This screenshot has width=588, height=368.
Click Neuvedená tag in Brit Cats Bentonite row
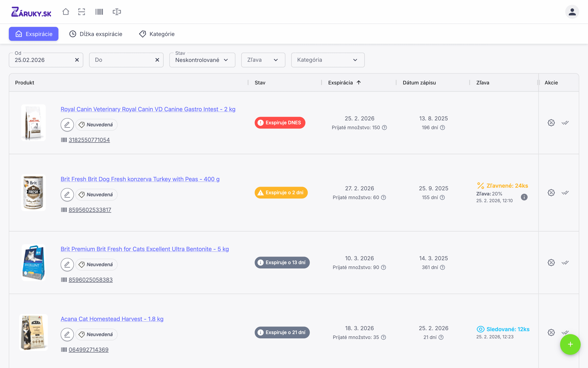96,264
